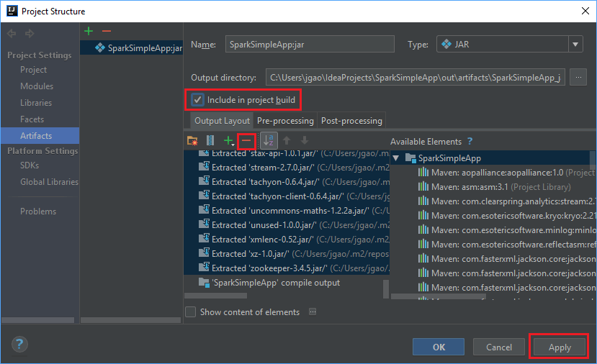Switch to Post-processing tab
Image resolution: width=597 pixels, height=364 pixels.
[351, 121]
